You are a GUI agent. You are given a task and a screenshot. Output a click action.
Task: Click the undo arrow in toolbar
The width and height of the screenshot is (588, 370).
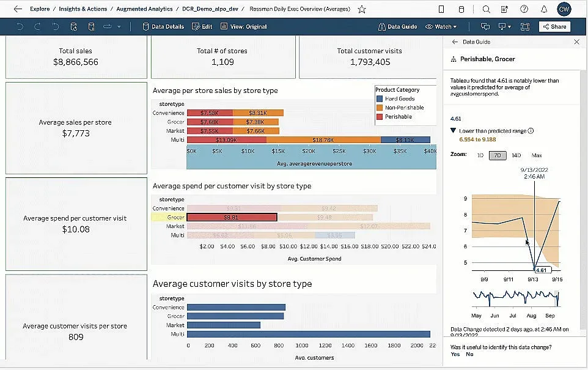coord(20,27)
